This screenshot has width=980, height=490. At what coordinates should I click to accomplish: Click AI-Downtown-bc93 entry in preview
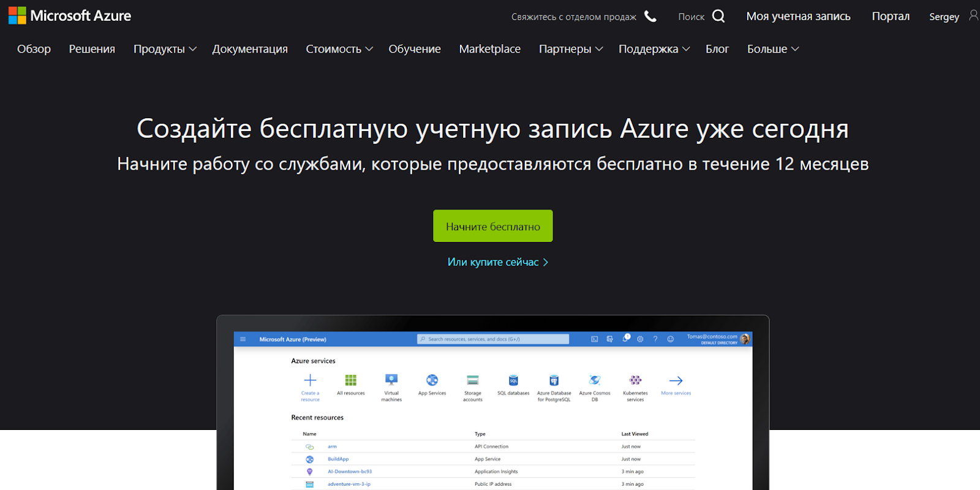pyautogui.click(x=350, y=472)
